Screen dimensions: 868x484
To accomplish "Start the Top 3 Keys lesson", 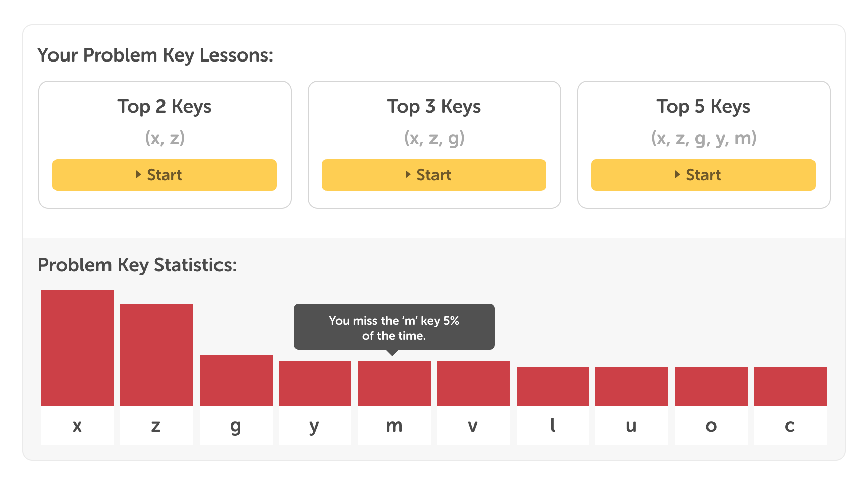I will coord(434,175).
